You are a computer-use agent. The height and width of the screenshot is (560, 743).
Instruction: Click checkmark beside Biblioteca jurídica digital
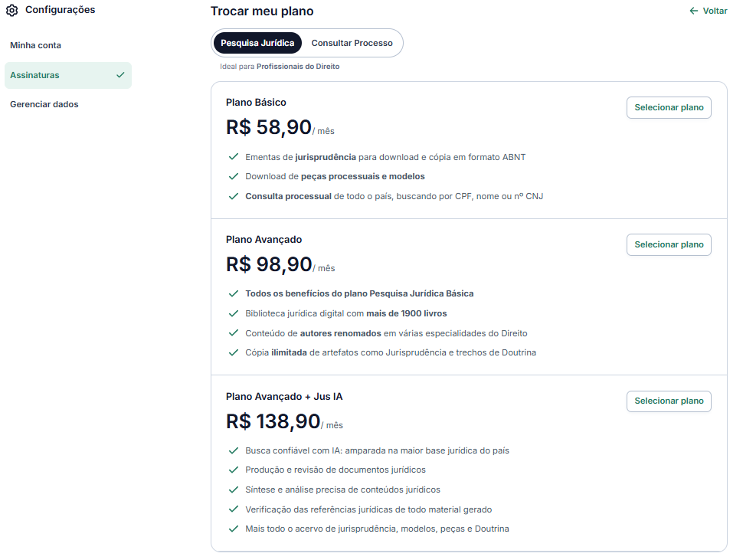tap(234, 313)
